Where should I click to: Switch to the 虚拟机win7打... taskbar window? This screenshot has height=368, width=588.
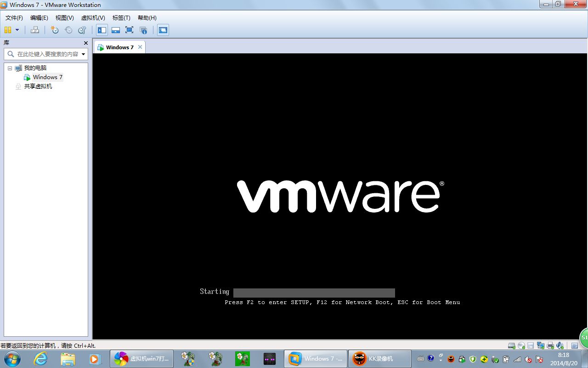tap(141, 359)
